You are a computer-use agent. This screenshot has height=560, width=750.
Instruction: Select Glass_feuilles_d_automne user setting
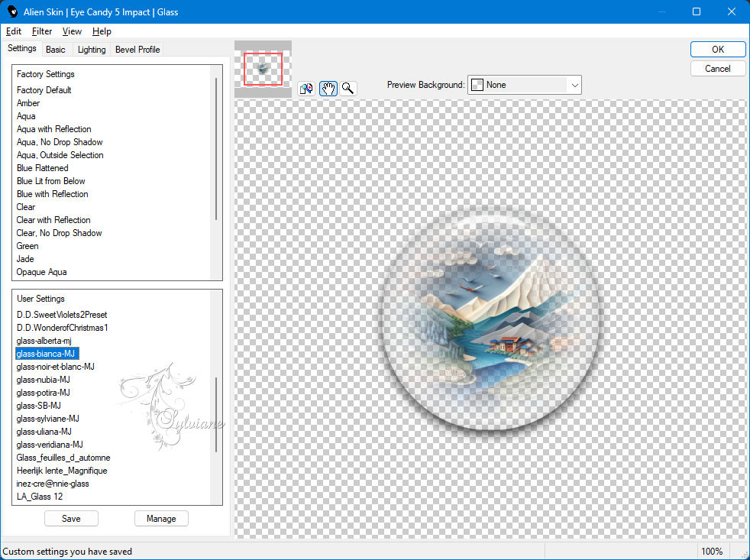tap(63, 458)
